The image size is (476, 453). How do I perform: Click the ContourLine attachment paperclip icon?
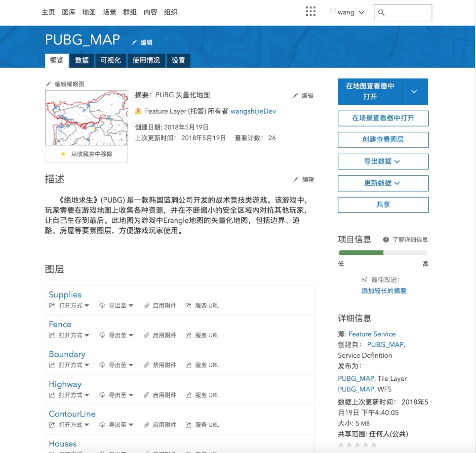pyautogui.click(x=146, y=425)
